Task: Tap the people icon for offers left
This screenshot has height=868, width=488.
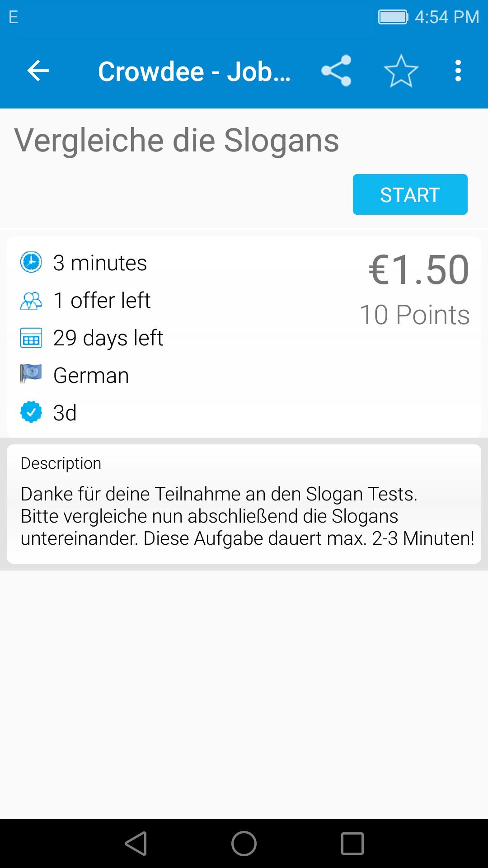Action: [31, 300]
